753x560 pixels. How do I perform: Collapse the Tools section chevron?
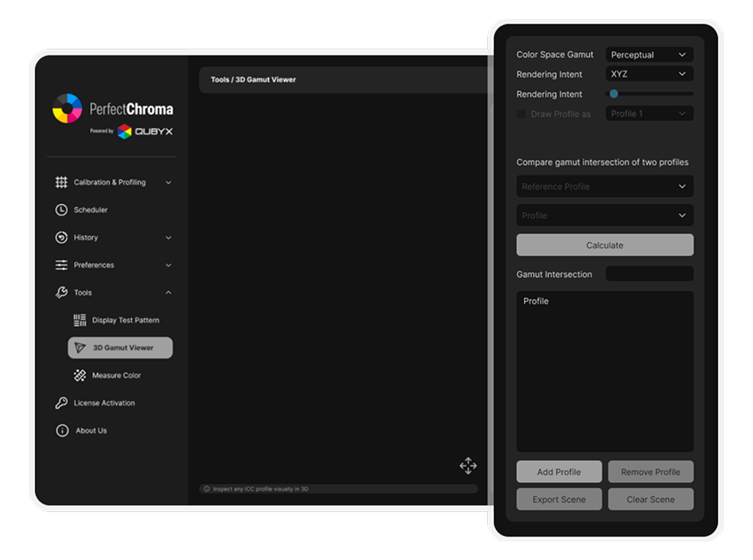point(168,292)
